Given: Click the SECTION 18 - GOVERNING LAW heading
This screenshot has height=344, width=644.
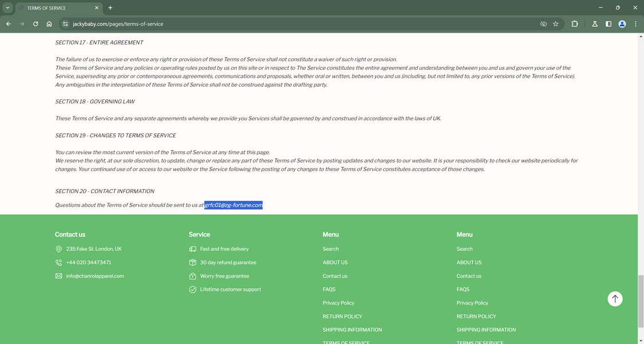Looking at the screenshot, I should pyautogui.click(x=95, y=101).
